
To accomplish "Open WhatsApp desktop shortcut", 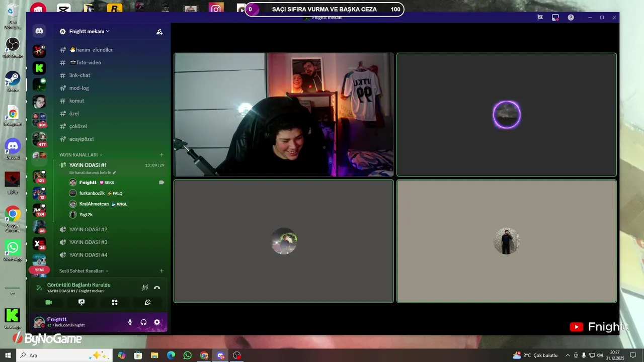I will (13, 250).
